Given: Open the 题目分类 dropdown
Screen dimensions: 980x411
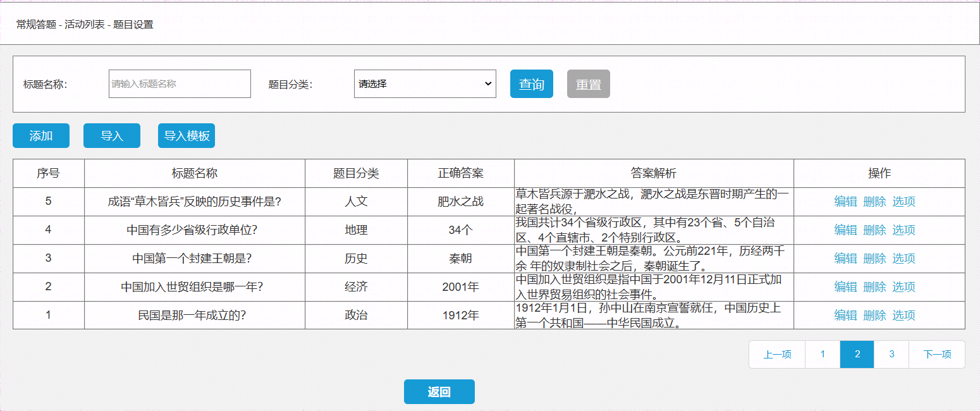Looking at the screenshot, I should point(425,84).
